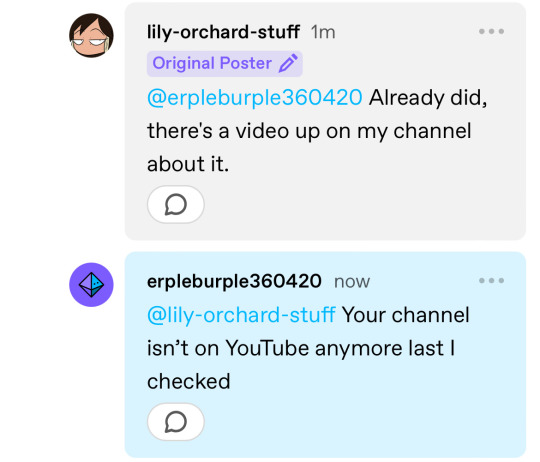Open more options on lily-orchard-stuff's comment
Image resolution: width=540 pixels, height=462 pixels.
tap(491, 31)
